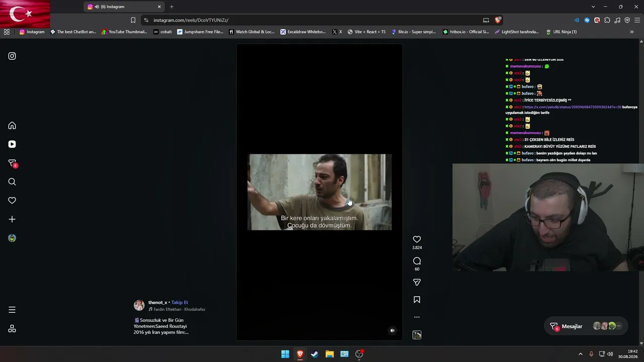Like the reel with the heart icon

pos(417,239)
